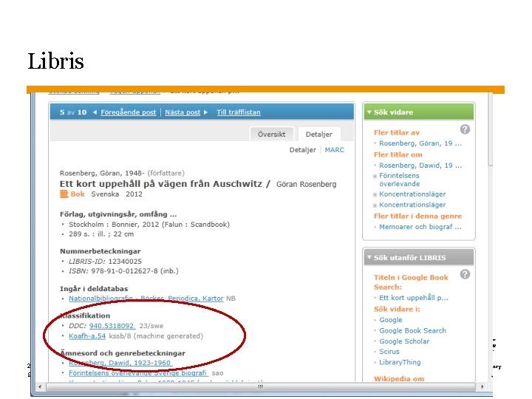The image size is (532, 399).
Task: Open the Nästa post link
Action: tap(183, 112)
